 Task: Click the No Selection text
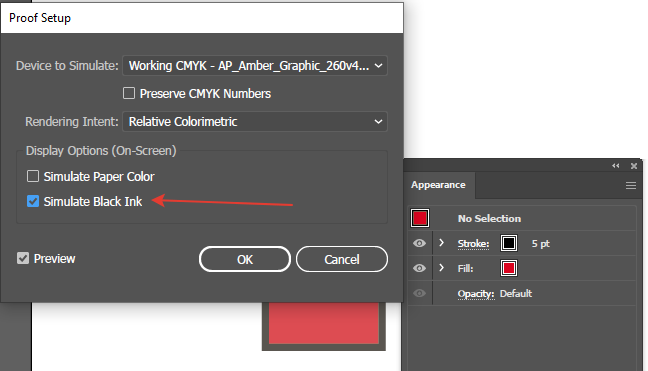pos(489,219)
